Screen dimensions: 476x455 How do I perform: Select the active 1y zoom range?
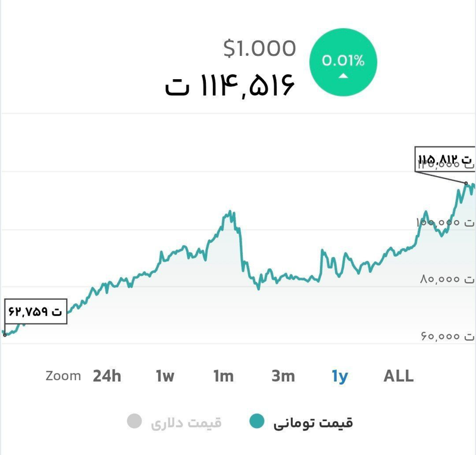point(340,376)
